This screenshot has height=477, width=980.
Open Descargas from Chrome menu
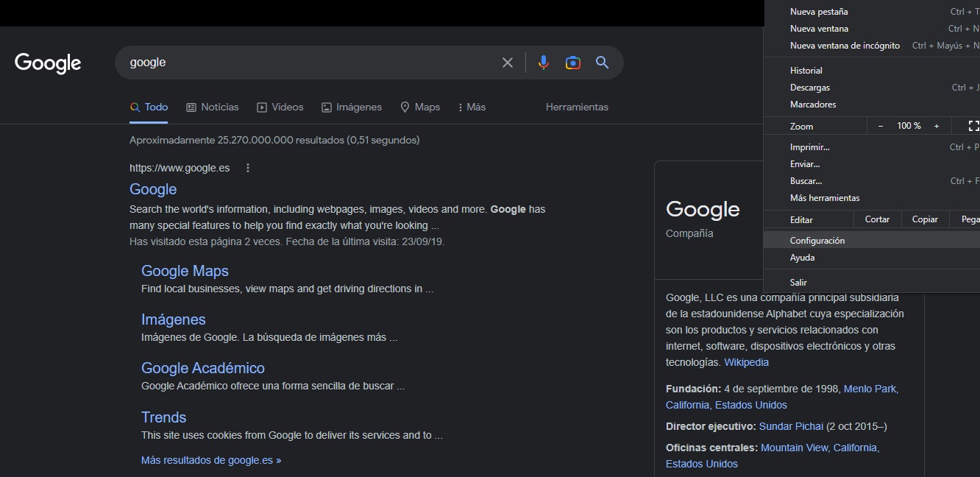pos(873,88)
